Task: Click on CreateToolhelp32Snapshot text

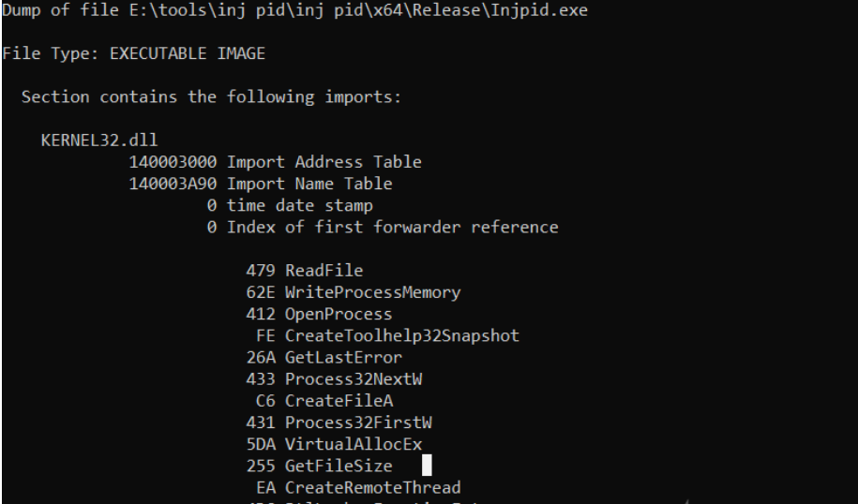Action: tap(401, 335)
